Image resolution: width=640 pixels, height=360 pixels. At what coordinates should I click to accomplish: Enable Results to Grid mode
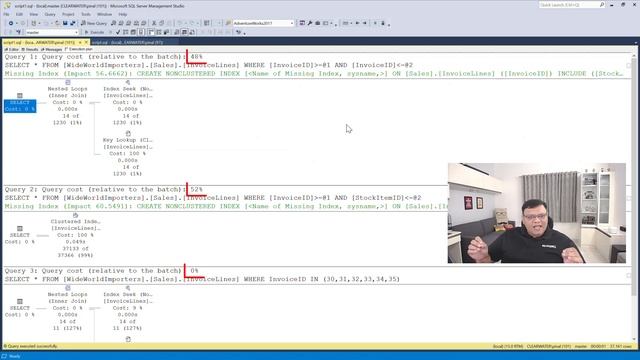[184, 32]
